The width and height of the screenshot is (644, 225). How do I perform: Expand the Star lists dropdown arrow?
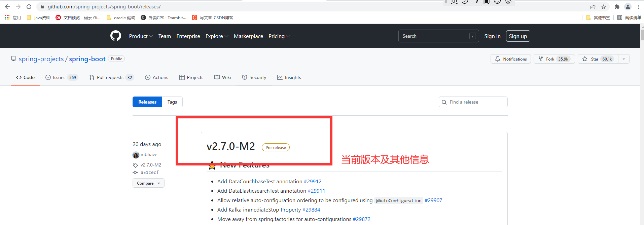pos(624,59)
